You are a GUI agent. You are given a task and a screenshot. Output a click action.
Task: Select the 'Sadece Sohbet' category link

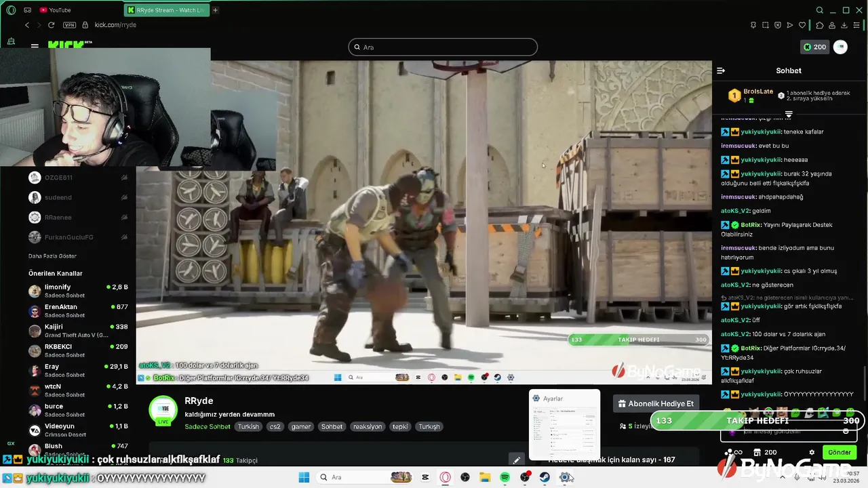click(208, 427)
